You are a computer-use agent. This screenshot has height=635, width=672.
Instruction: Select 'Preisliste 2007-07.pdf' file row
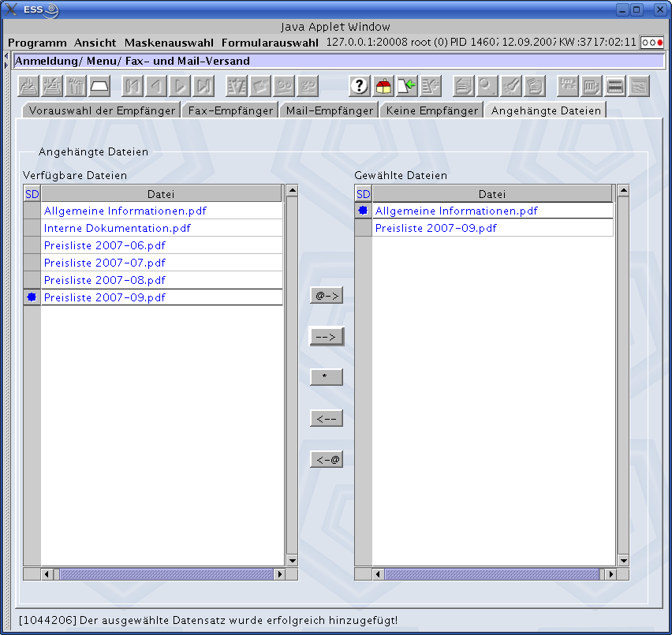click(162, 263)
